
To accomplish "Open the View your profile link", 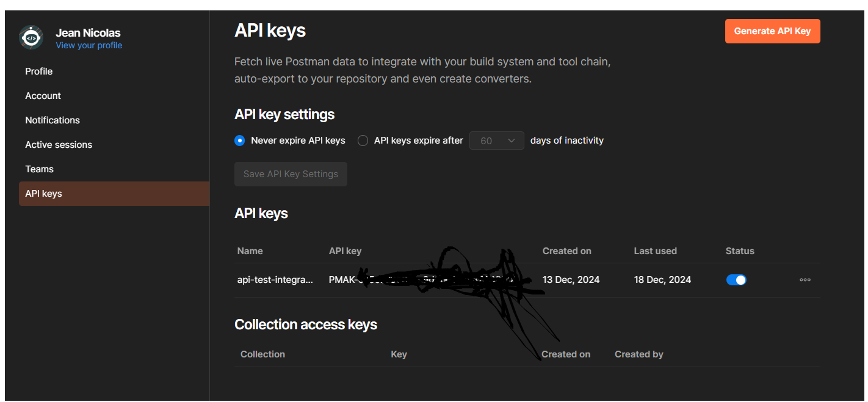I will (89, 45).
